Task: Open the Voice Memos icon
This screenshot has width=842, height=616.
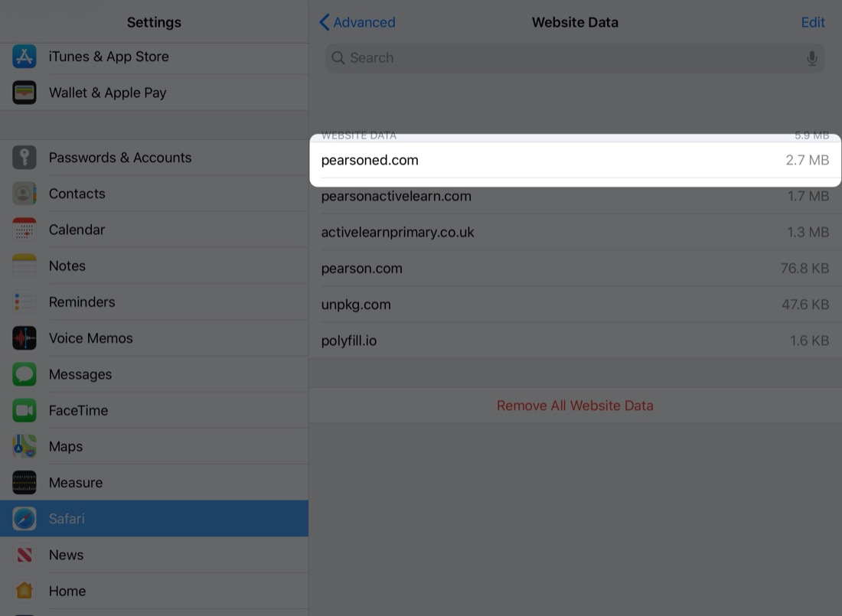Action: [x=24, y=338]
